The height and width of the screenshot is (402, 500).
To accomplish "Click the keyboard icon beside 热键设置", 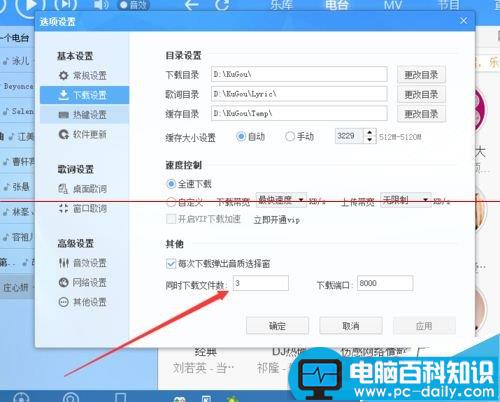I will coord(63,115).
